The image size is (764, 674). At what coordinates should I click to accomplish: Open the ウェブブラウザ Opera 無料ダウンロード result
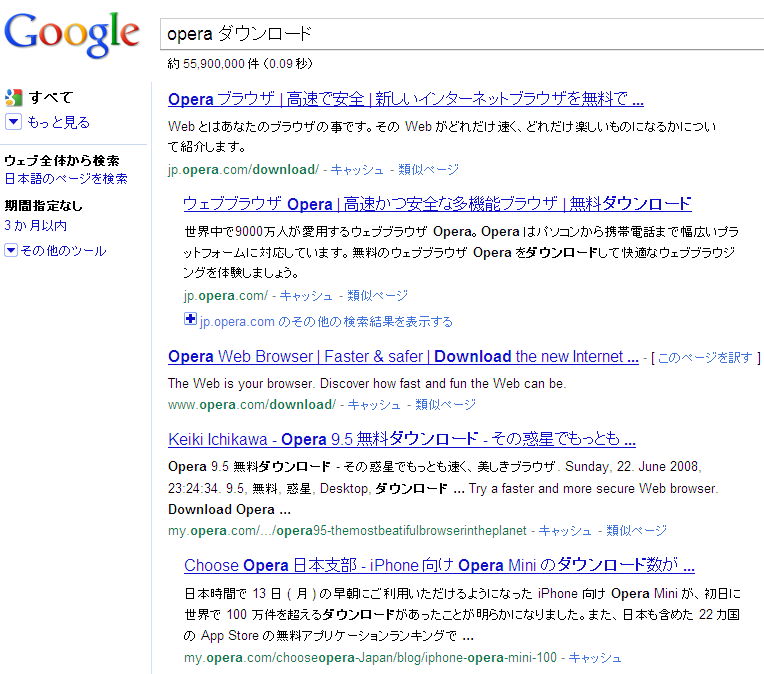point(437,203)
